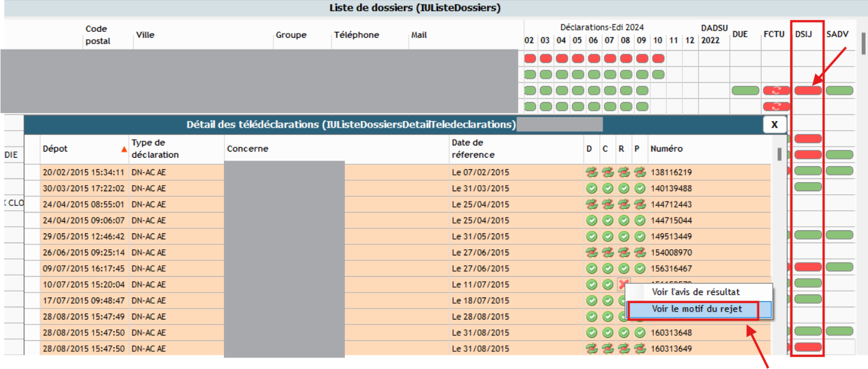Click the télédéclarations detail list scrollbar thumb

point(779,153)
